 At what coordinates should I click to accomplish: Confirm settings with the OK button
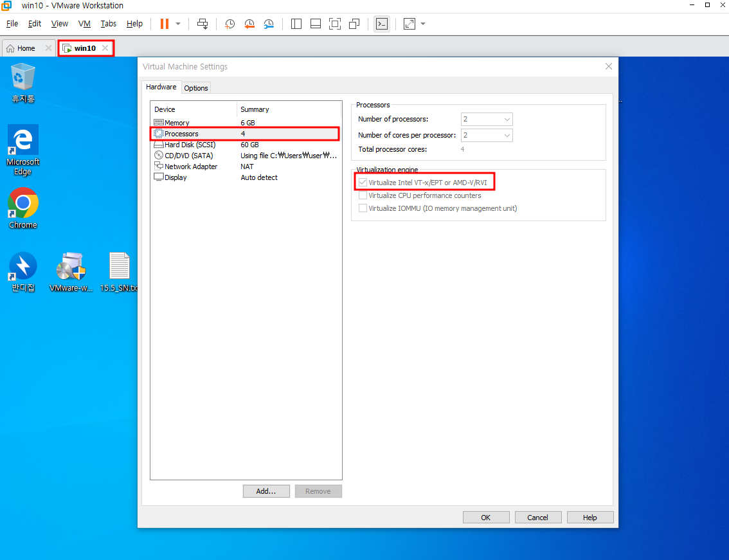pyautogui.click(x=486, y=517)
